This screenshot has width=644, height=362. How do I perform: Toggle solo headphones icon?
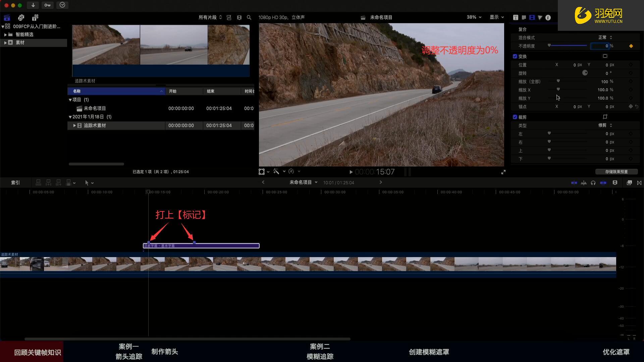click(593, 183)
